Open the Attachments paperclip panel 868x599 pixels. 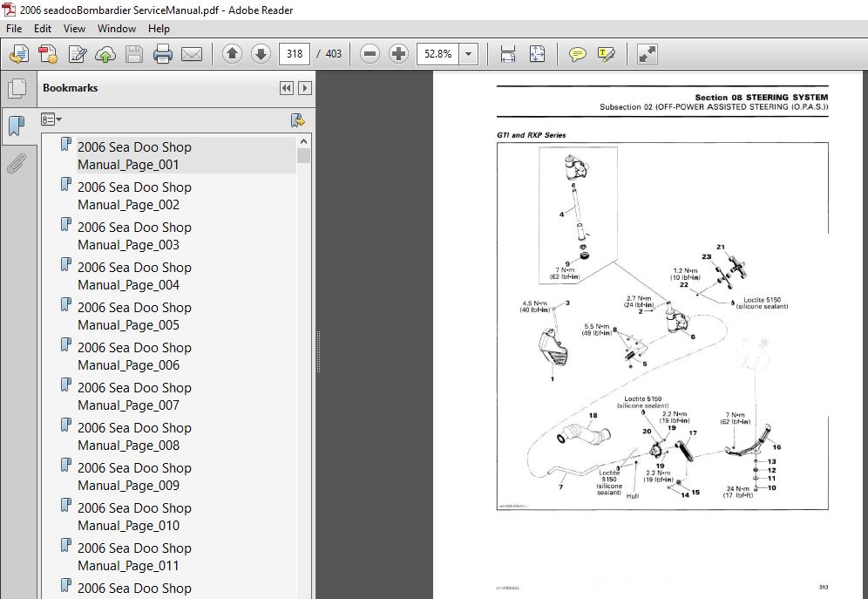click(x=17, y=163)
